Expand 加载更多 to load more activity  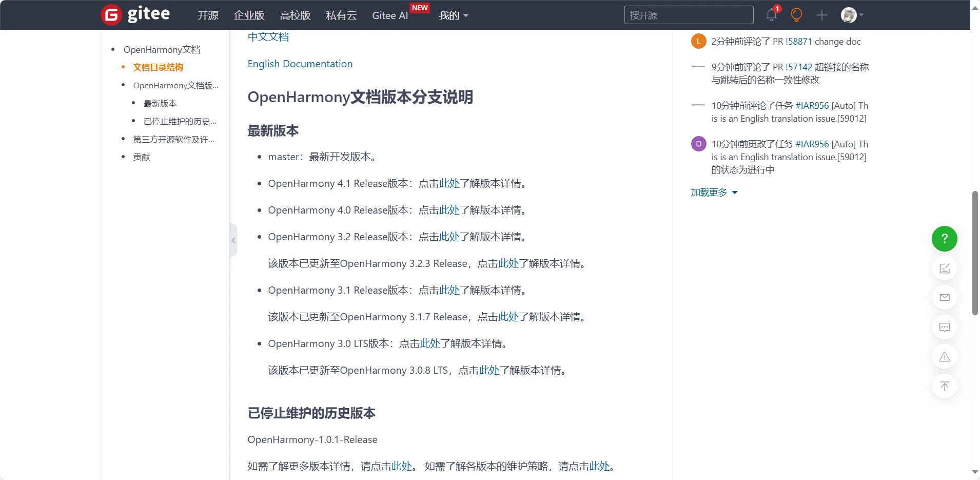pos(713,193)
